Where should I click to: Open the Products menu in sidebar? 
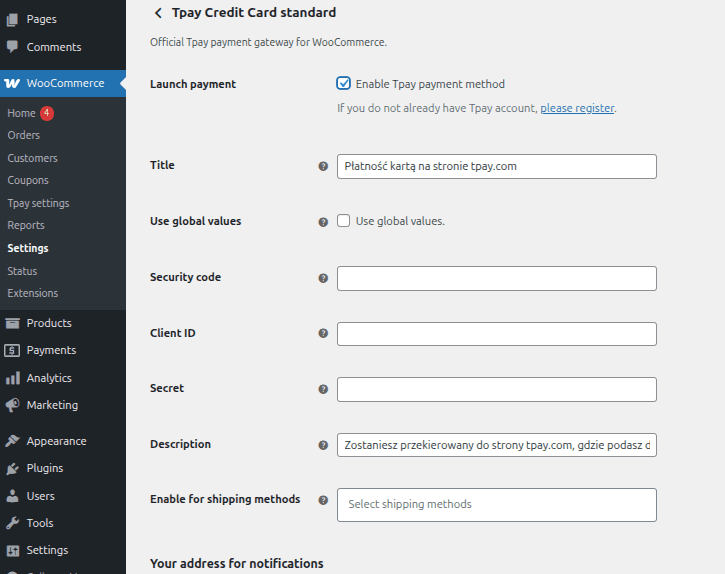coord(49,323)
